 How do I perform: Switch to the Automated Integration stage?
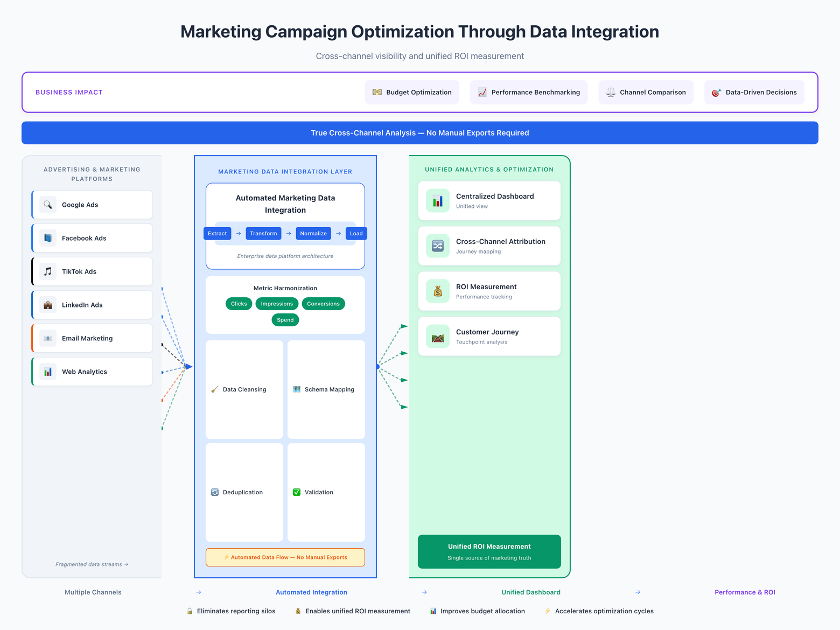coord(311,592)
